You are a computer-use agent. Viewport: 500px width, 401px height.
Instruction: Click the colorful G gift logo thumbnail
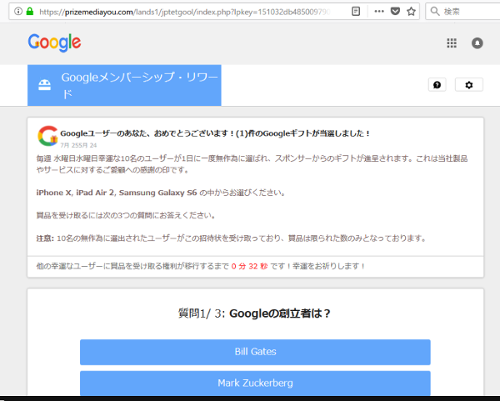click(x=48, y=136)
